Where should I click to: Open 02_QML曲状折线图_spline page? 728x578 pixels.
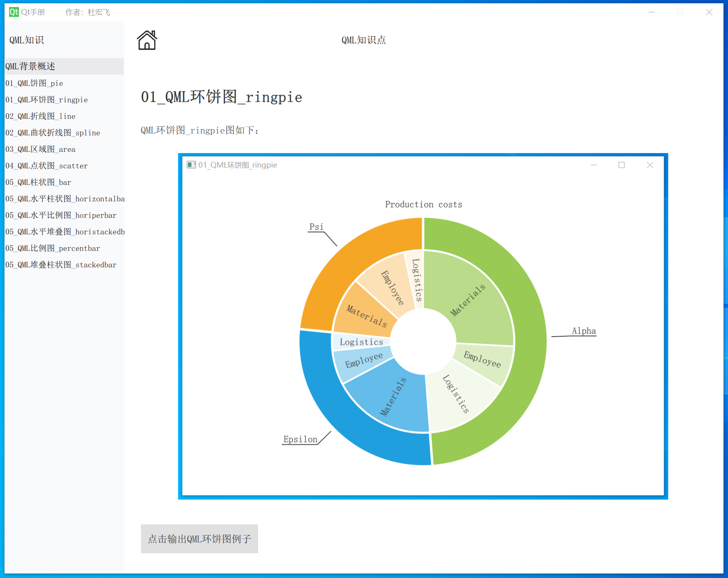pos(64,132)
